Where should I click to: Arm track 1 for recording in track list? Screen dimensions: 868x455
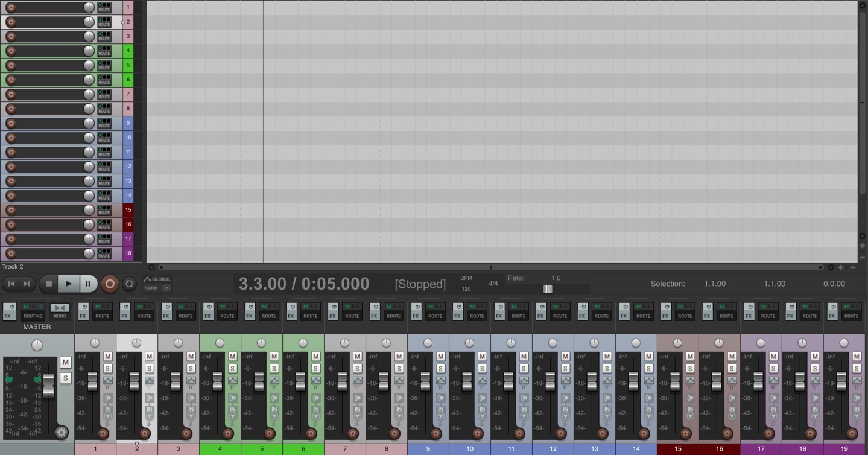11,7
